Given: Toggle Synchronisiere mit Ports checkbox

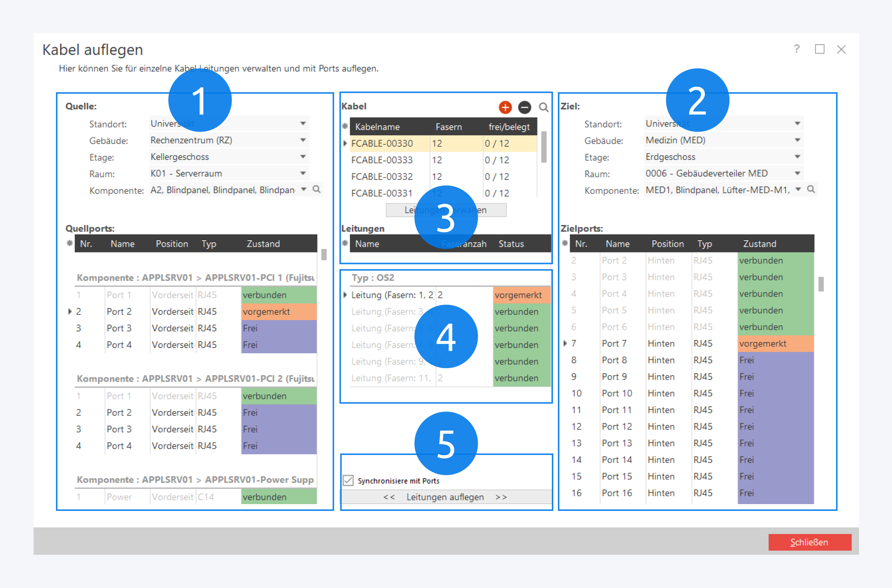Looking at the screenshot, I should tap(348, 480).
